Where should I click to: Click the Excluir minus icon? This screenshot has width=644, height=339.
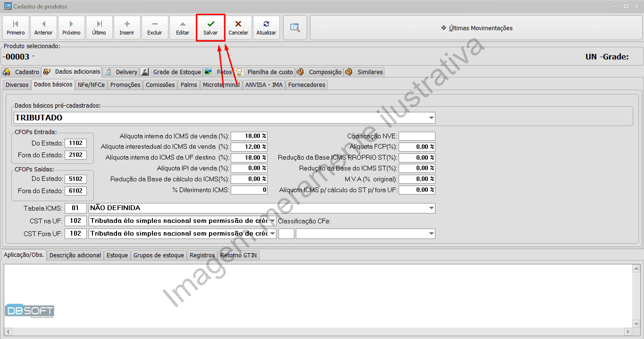coord(155,23)
